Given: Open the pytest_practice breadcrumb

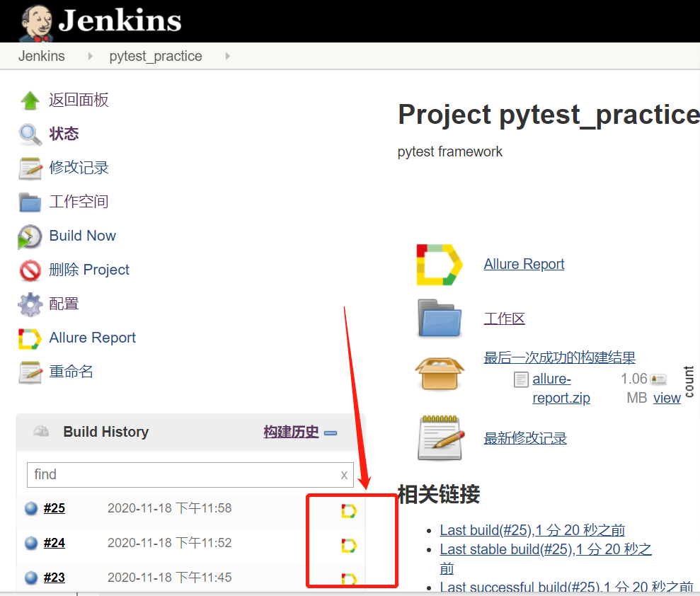Looking at the screenshot, I should [x=156, y=56].
